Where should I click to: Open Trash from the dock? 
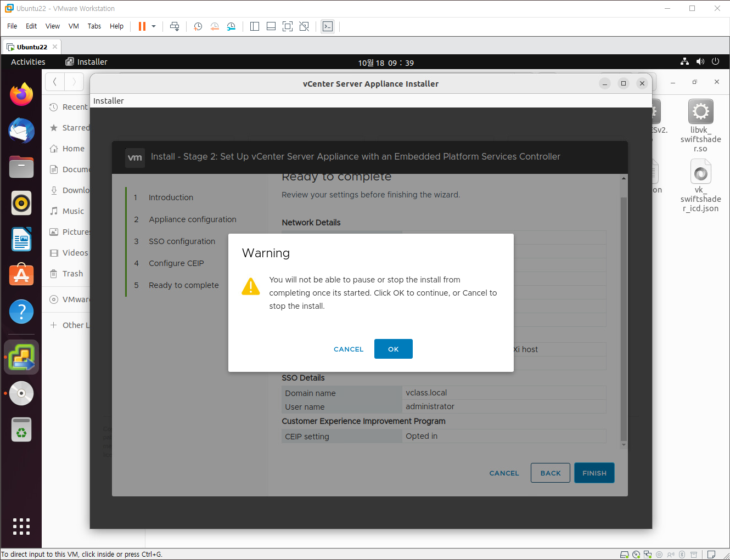(x=21, y=429)
